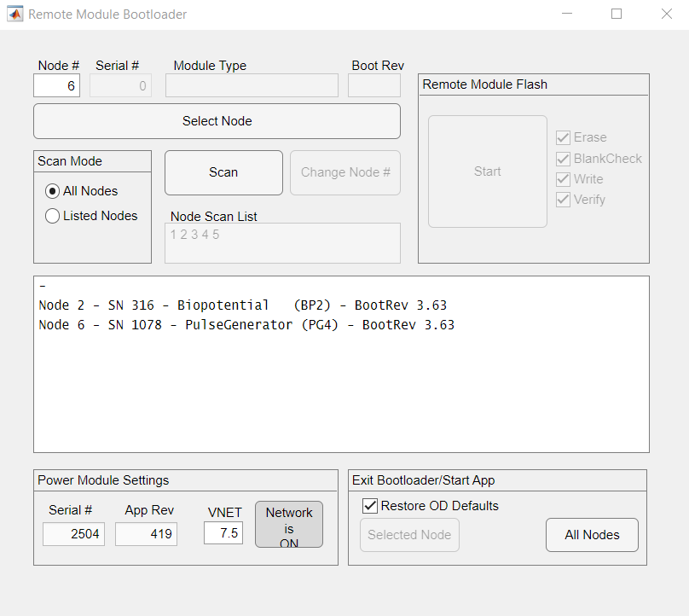The height and width of the screenshot is (616, 689).
Task: Click the Boot Rev field
Action: click(374, 85)
